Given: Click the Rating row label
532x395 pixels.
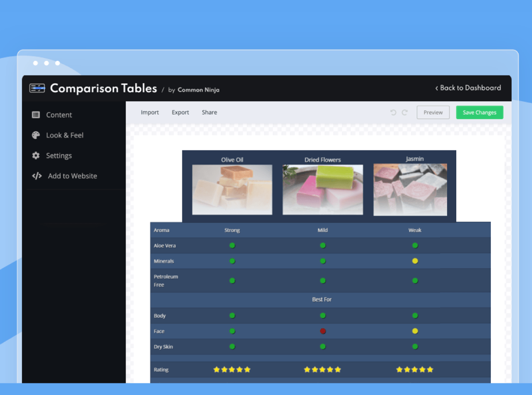Looking at the screenshot, I should pyautogui.click(x=161, y=370).
